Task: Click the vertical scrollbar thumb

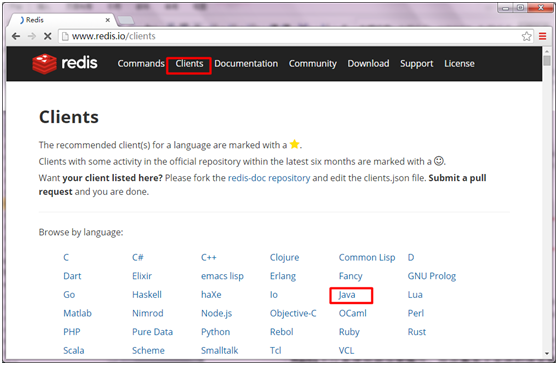Action: point(547,61)
